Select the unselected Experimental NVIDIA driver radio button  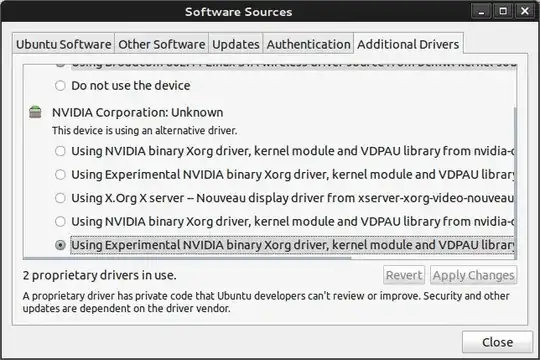click(x=60, y=175)
